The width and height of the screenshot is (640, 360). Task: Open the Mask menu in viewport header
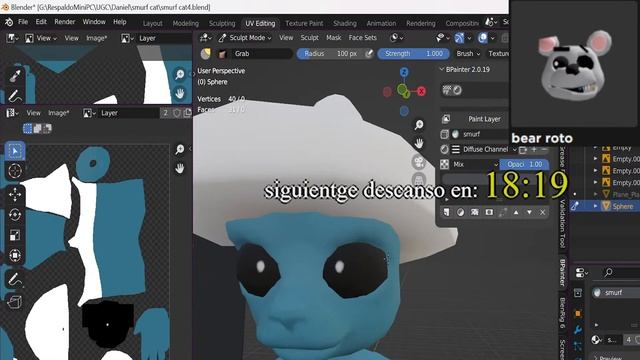click(x=333, y=38)
